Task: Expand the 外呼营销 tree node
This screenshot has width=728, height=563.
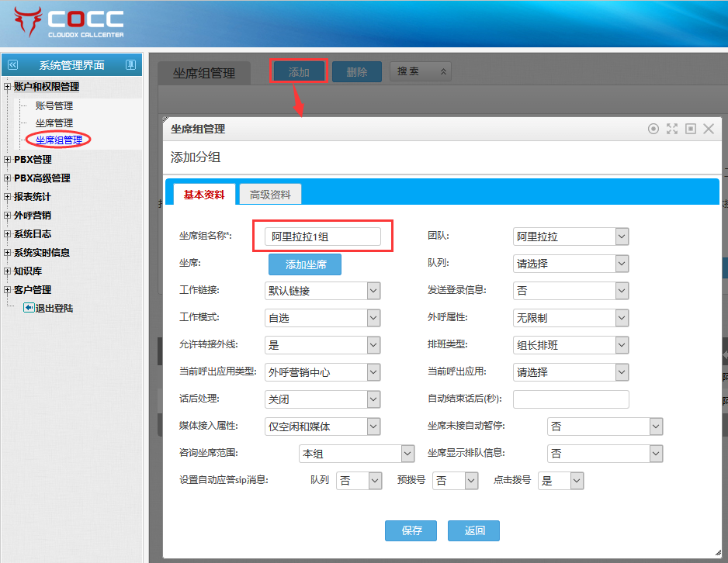Action: (x=8, y=216)
